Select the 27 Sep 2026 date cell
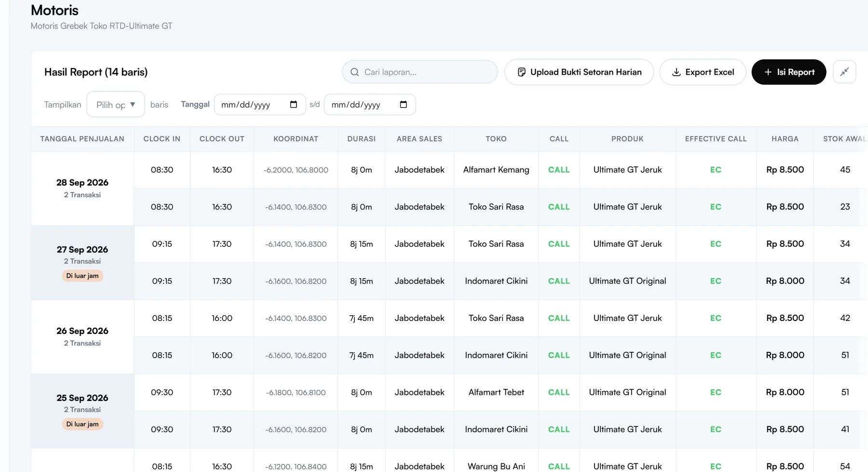Screen dimensions: 868x472 (82, 263)
